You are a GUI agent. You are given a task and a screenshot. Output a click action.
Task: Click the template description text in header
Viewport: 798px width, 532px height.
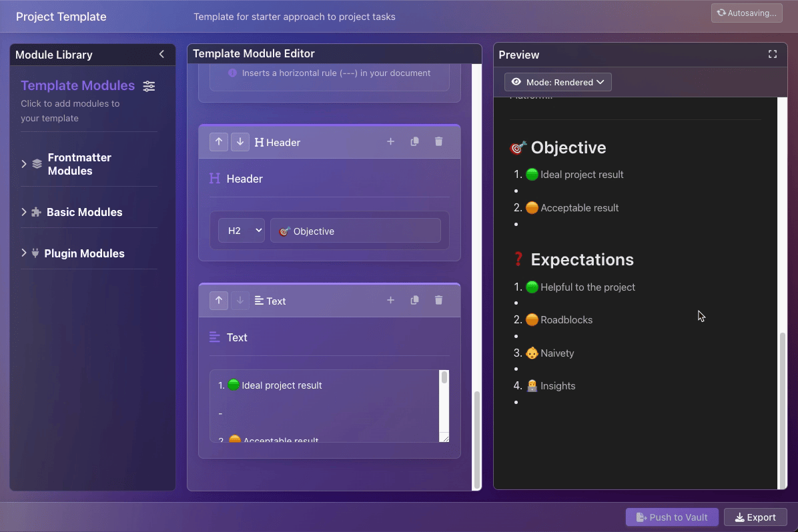coord(294,17)
